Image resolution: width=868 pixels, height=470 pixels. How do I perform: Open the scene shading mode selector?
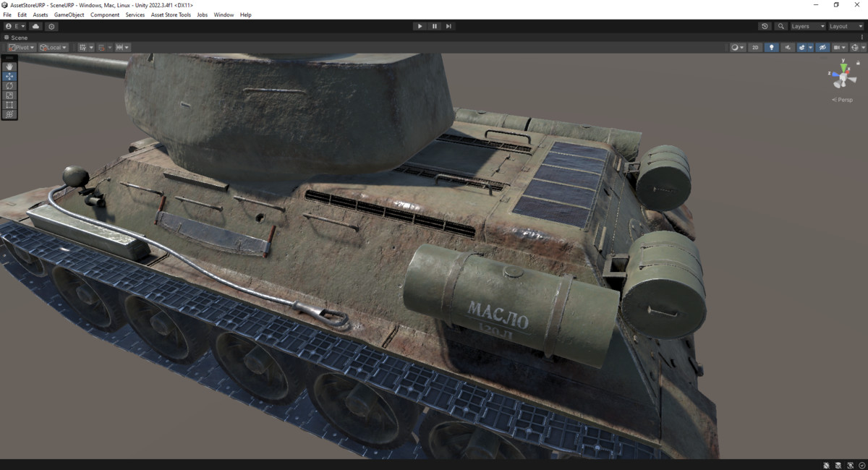pos(736,47)
